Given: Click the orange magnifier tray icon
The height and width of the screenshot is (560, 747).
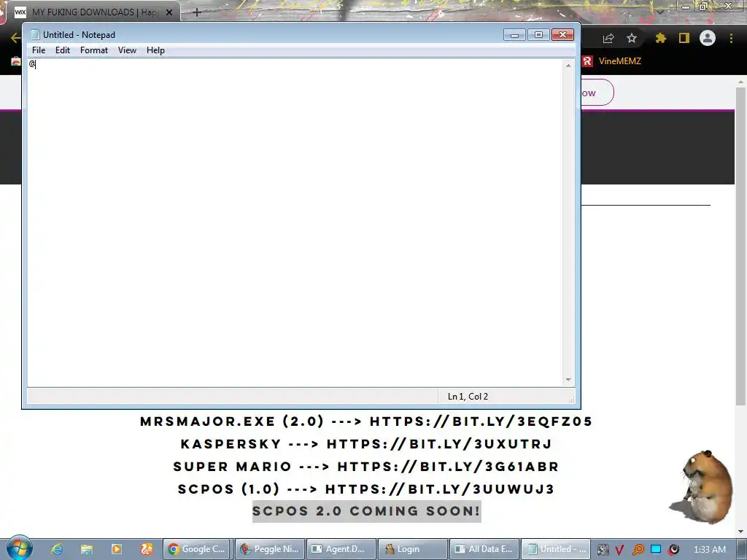Looking at the screenshot, I should [x=638, y=550].
